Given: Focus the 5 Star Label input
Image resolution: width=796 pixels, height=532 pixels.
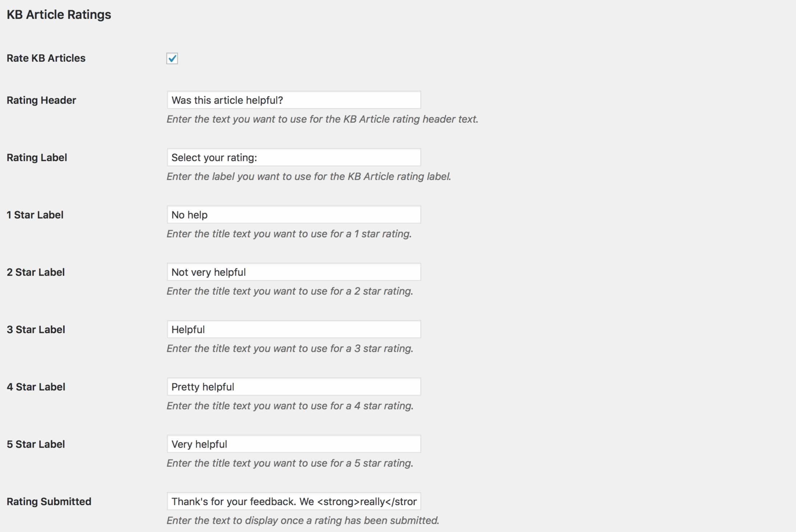Looking at the screenshot, I should point(293,444).
